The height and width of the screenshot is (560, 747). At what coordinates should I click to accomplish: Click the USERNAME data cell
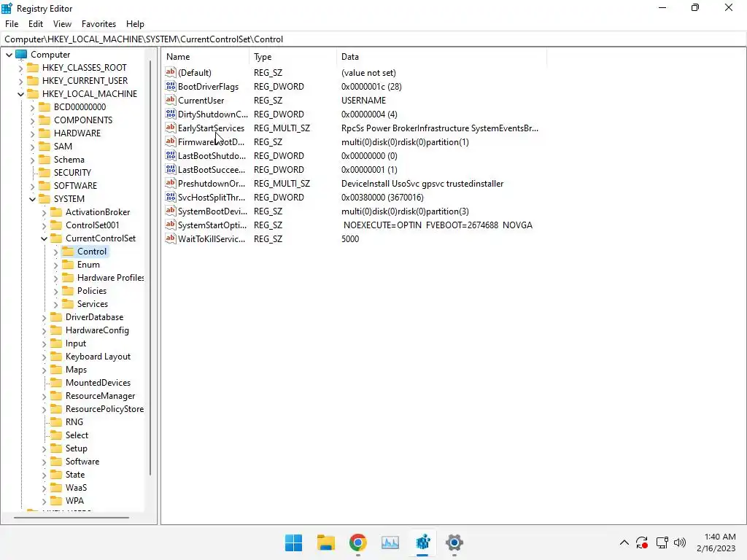tap(363, 101)
